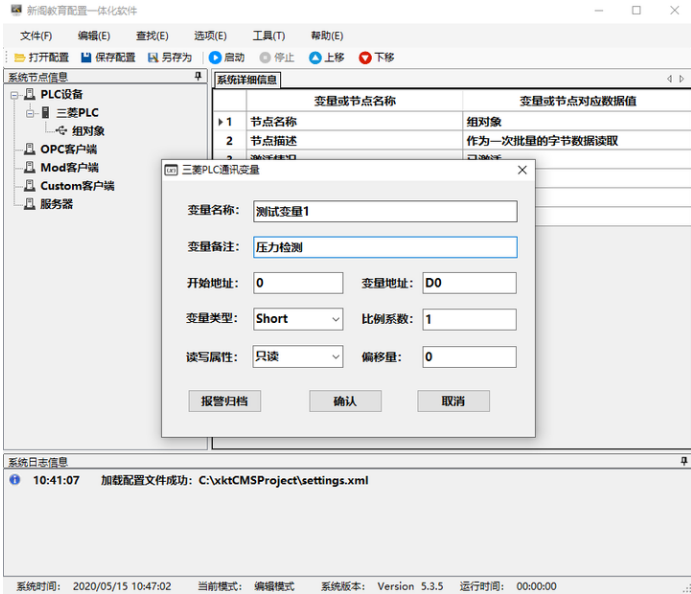The height and width of the screenshot is (594, 691).
Task: Click the 偏移量 input field
Action: point(469,357)
